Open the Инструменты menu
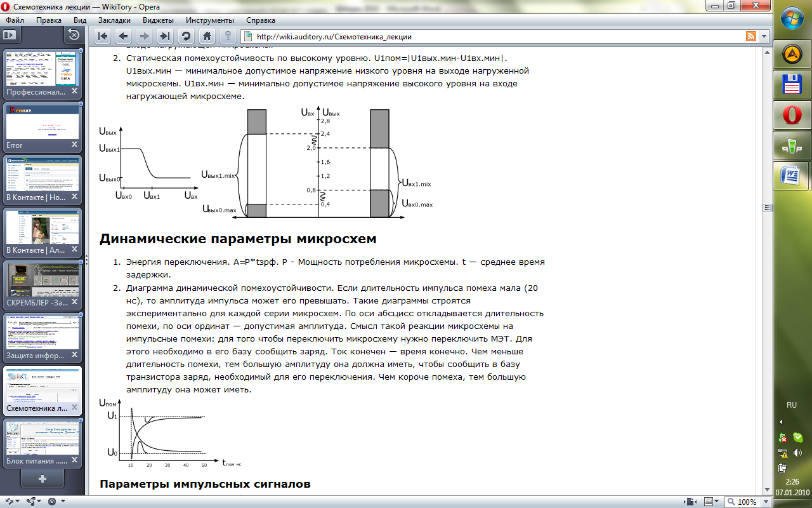This screenshot has height=508, width=812. click(x=210, y=20)
